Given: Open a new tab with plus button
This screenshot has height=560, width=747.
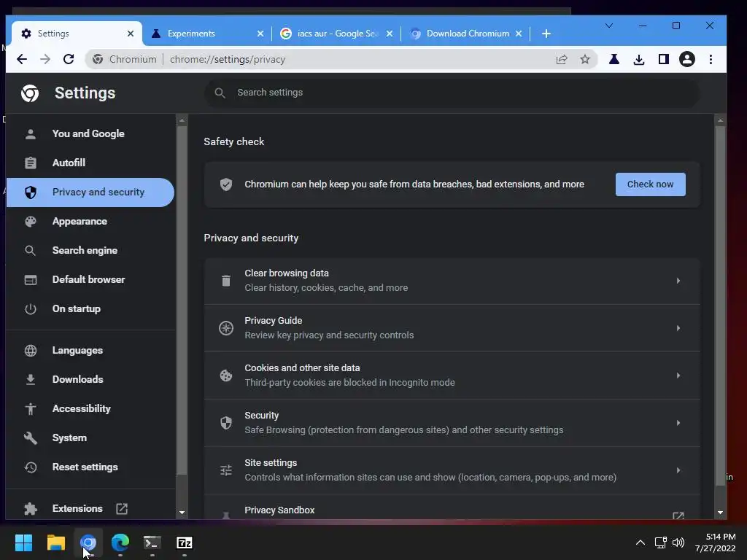Looking at the screenshot, I should tap(546, 34).
